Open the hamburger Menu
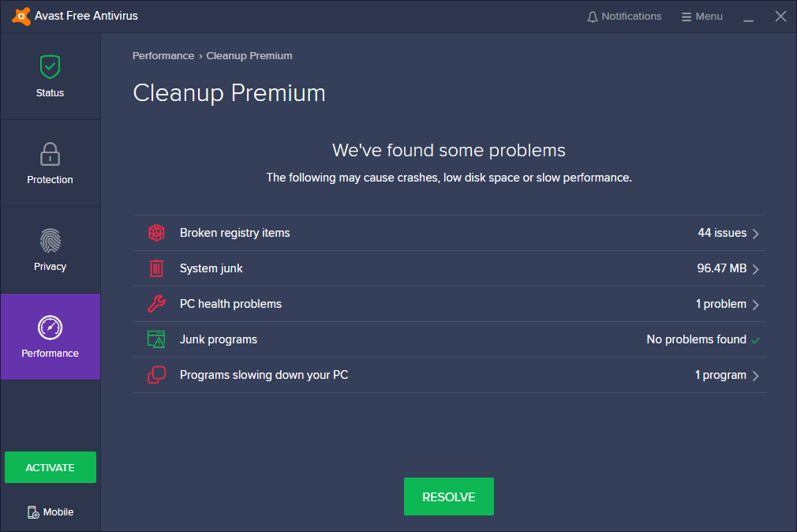 tap(702, 17)
